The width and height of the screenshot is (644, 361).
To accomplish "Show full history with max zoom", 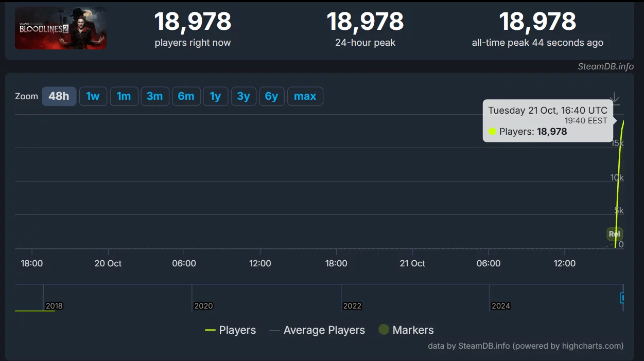I will click(305, 96).
